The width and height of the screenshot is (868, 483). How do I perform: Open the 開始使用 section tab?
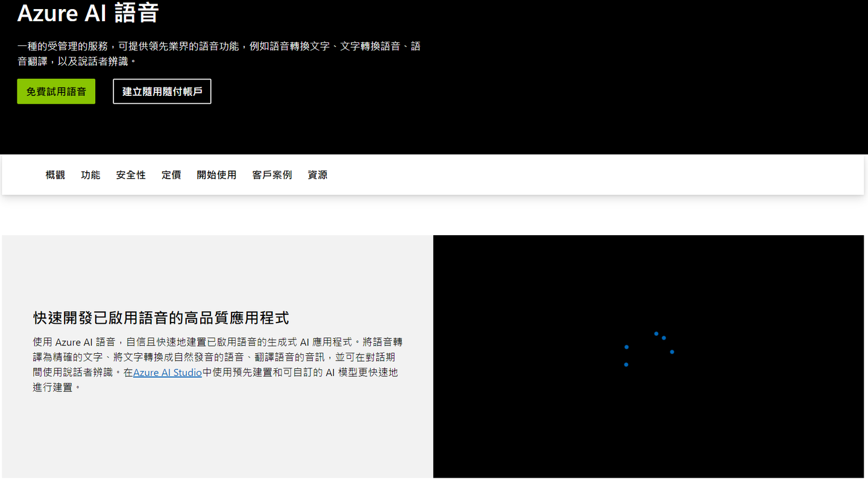[216, 175]
